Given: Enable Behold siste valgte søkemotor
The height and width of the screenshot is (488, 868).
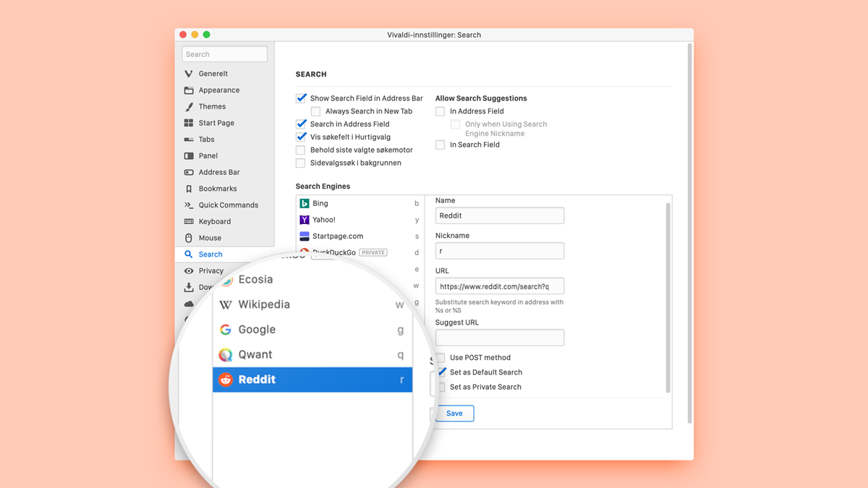Looking at the screenshot, I should tap(301, 150).
